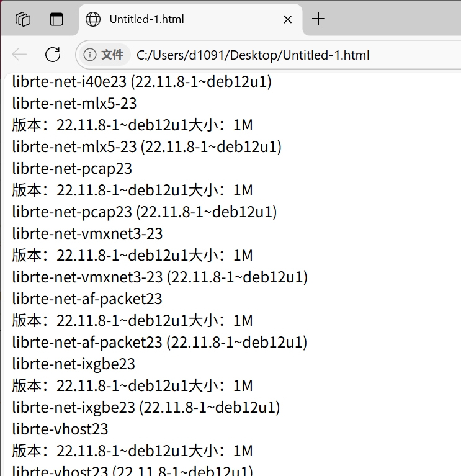
Task: Click the version line under librte-net-mlx5-23
Action: click(x=132, y=125)
